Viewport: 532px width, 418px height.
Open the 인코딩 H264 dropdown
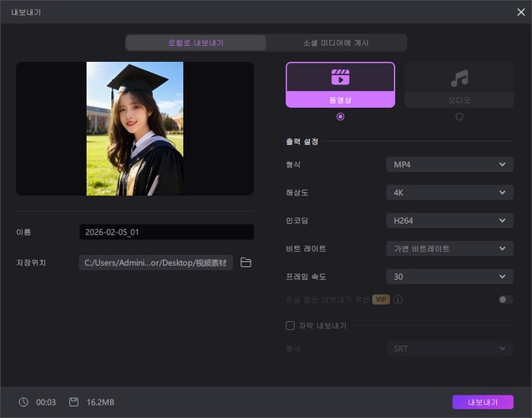click(449, 221)
